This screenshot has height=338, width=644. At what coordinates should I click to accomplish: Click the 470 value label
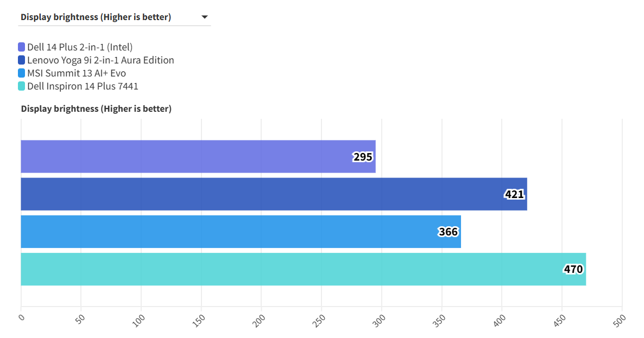pyautogui.click(x=573, y=269)
